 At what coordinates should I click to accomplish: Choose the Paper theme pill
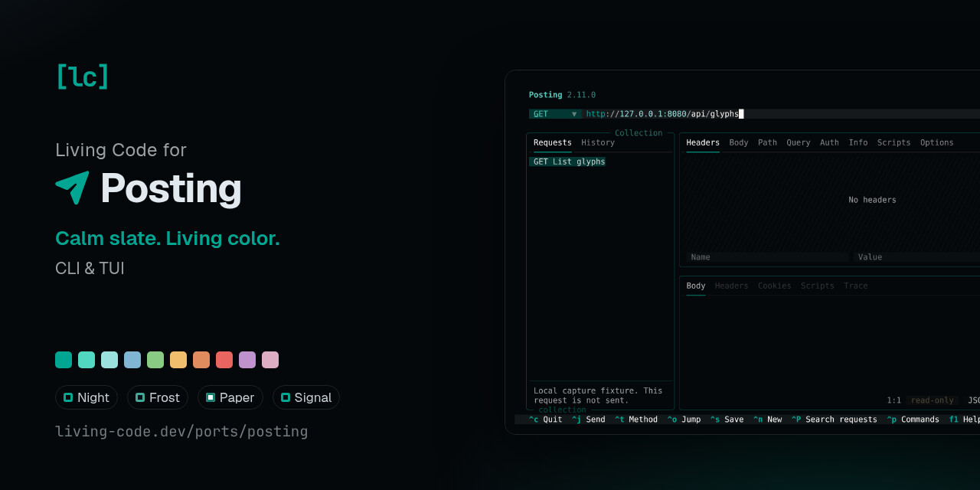[x=230, y=397]
